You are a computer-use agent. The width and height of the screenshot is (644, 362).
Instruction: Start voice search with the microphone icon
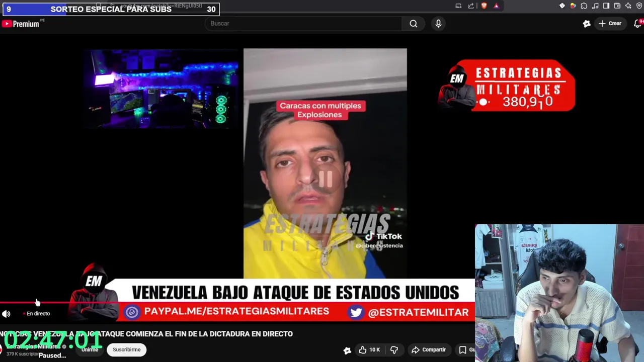[x=438, y=24]
